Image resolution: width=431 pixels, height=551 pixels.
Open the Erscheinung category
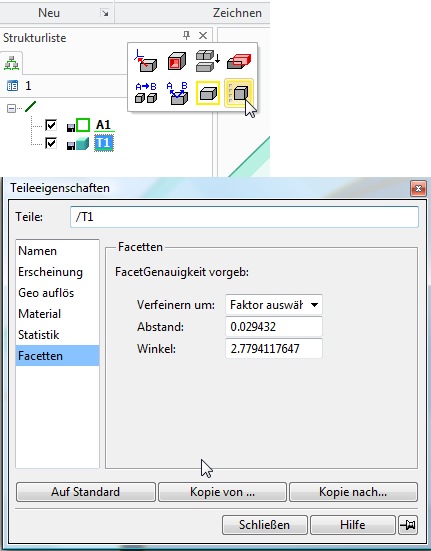[x=57, y=272]
